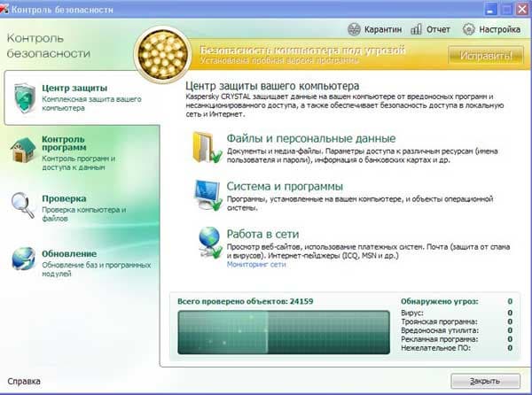Click the 'Вирус:' counter row
The width and height of the screenshot is (532, 395).
[457, 313]
